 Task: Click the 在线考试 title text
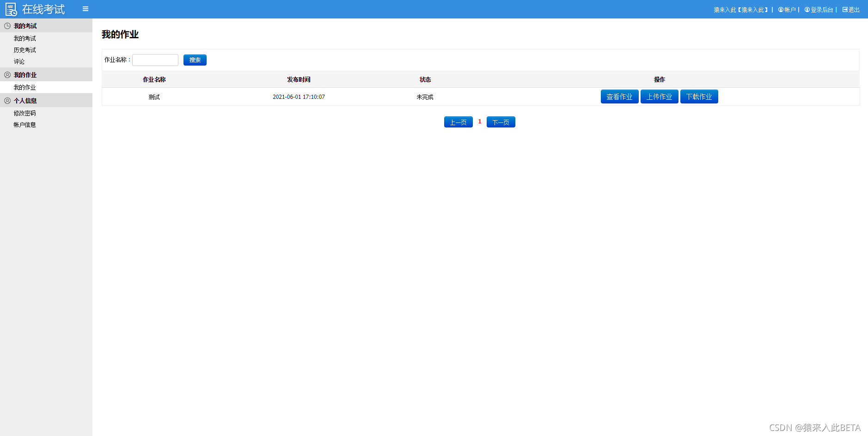43,9
